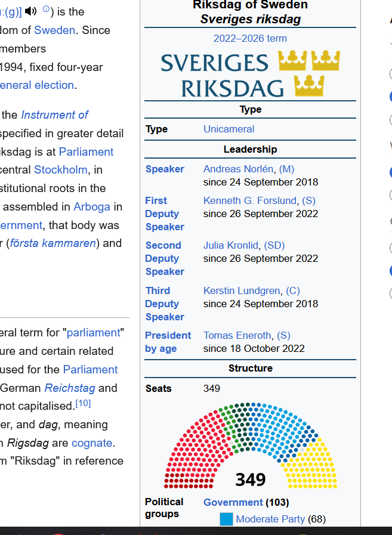The height and width of the screenshot is (535, 392).
Task: Open the cognate link
Action: click(92, 443)
